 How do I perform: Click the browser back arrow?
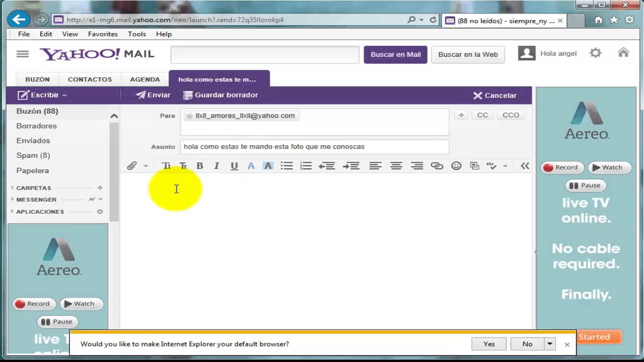(x=19, y=20)
